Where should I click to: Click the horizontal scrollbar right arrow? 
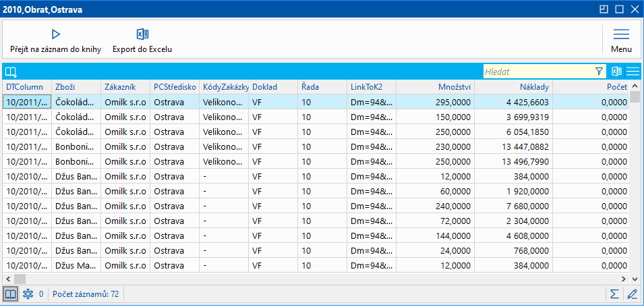pyautogui.click(x=624, y=279)
